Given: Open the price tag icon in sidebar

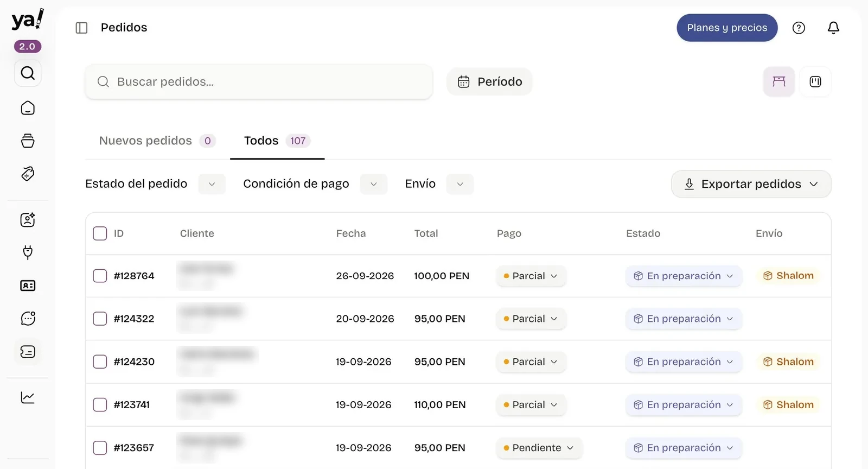Looking at the screenshot, I should click(28, 174).
